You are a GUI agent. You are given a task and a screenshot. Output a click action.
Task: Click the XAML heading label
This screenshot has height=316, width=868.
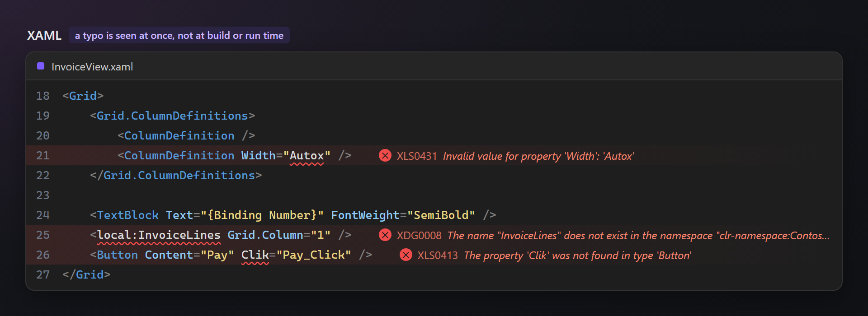44,35
